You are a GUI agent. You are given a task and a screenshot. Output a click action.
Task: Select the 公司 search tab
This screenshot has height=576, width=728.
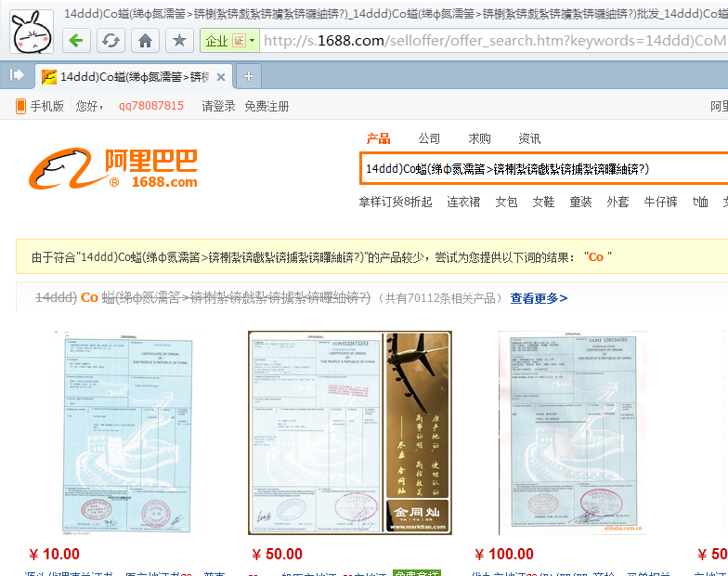[x=429, y=138]
